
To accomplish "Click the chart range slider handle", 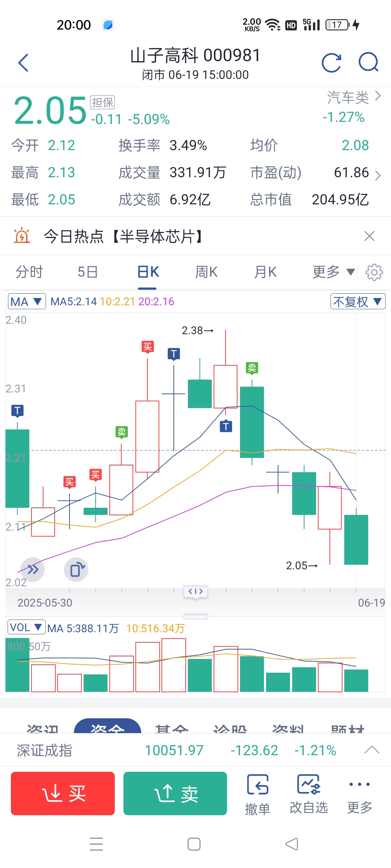I will 195,591.
